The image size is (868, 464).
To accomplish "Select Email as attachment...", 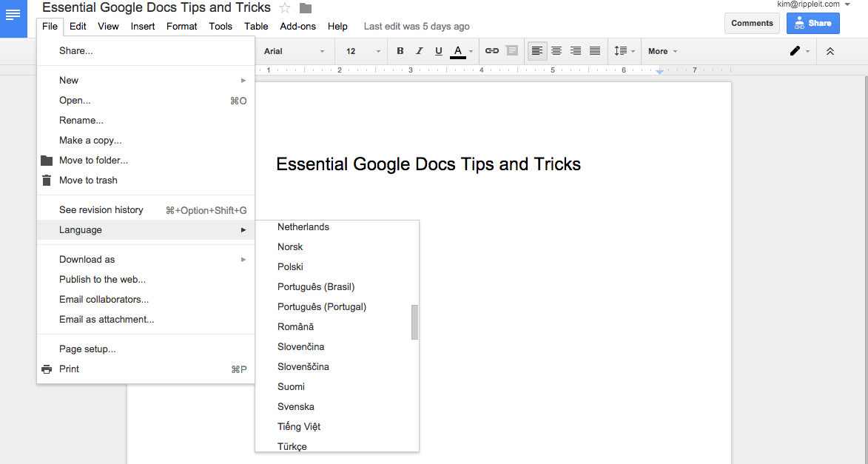I will [x=146, y=319].
